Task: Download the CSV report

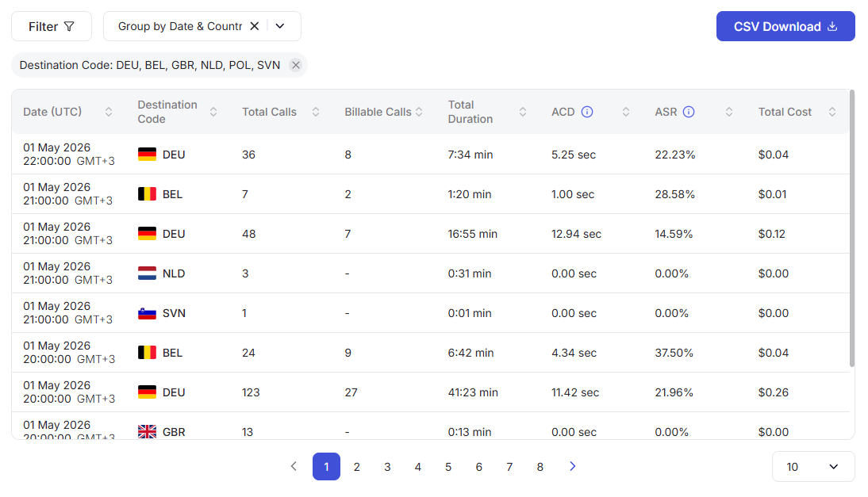Action: click(785, 26)
